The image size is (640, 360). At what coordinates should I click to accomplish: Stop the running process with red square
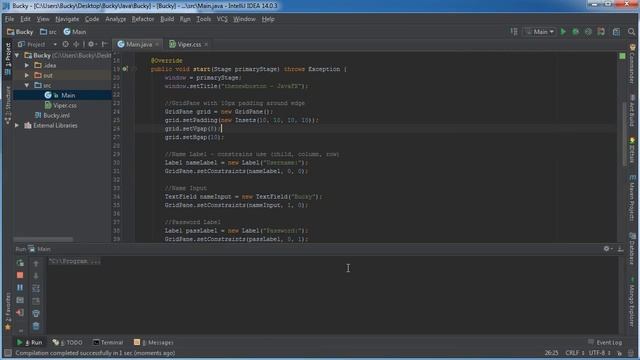[x=20, y=275]
